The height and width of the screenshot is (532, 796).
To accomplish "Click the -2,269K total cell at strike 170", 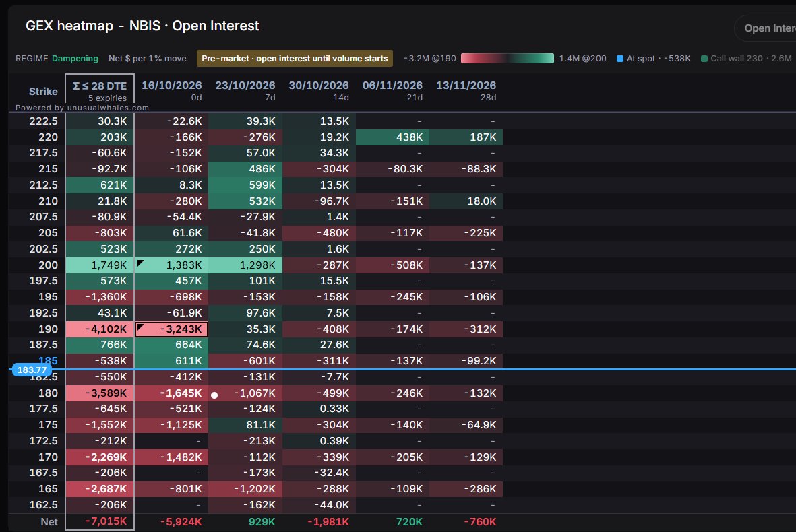I will (x=100, y=457).
